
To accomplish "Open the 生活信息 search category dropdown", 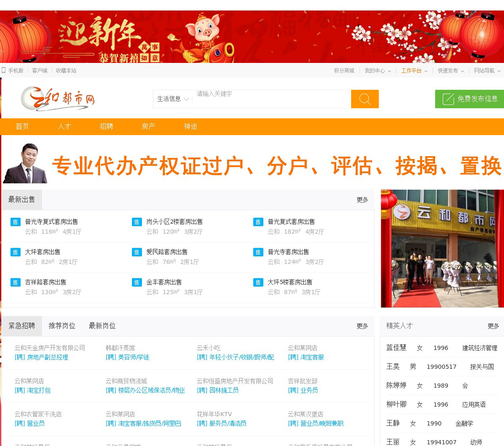I will (173, 99).
